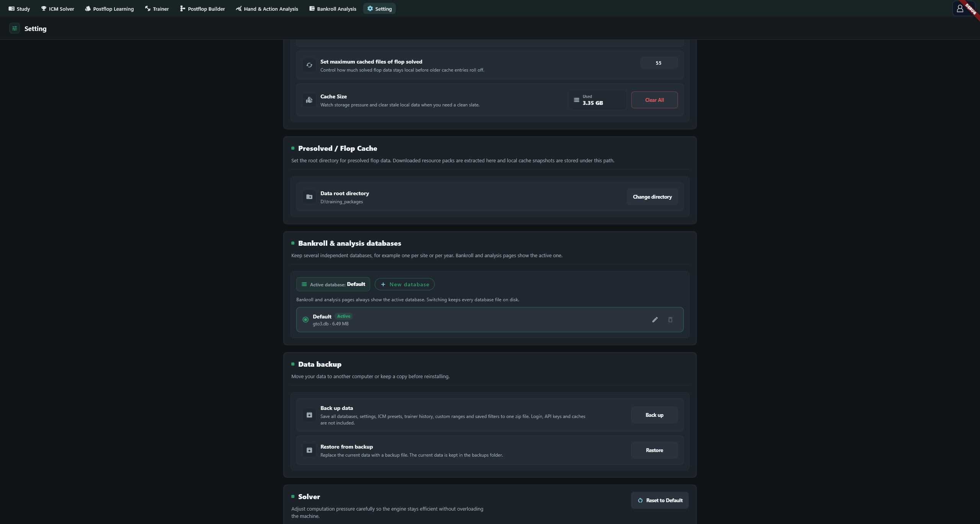Open Postflop Builder tab
This screenshot has height=524, width=980.
coord(203,9)
